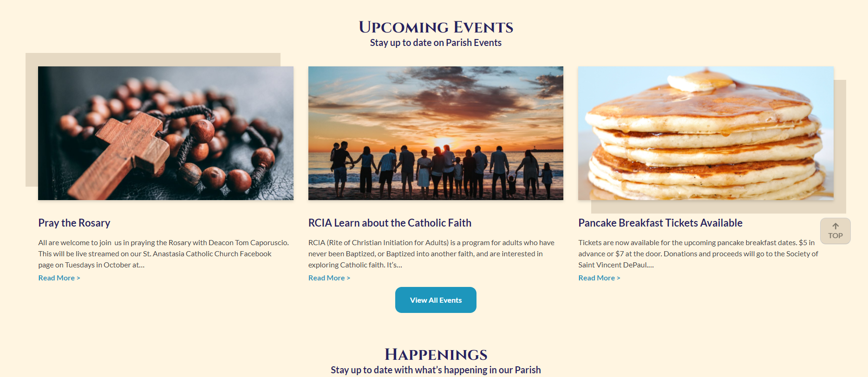Click the beige decorative block behind pancake image
The height and width of the screenshot is (377, 868).
[x=840, y=149]
